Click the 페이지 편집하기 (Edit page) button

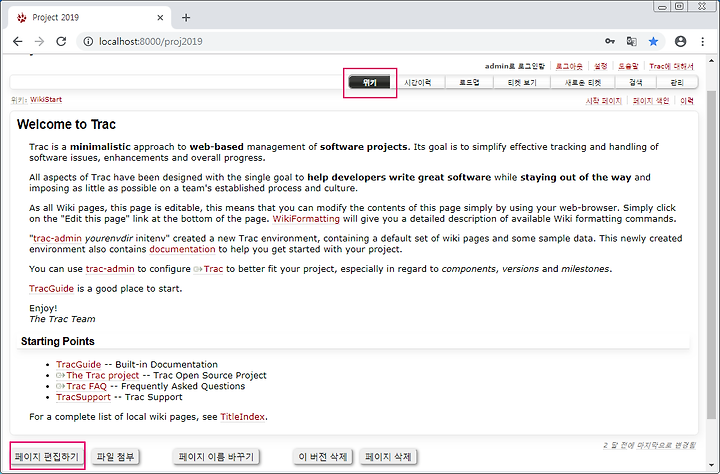pos(46,457)
